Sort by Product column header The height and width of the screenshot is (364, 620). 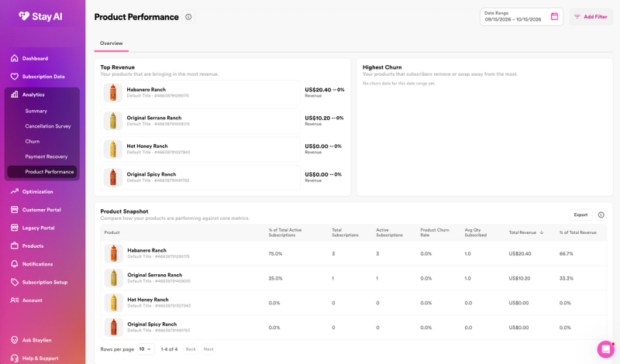tap(112, 232)
